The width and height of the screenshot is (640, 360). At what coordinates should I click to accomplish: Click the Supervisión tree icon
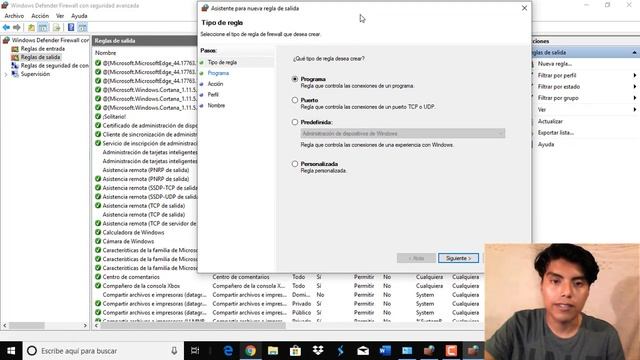[15, 74]
